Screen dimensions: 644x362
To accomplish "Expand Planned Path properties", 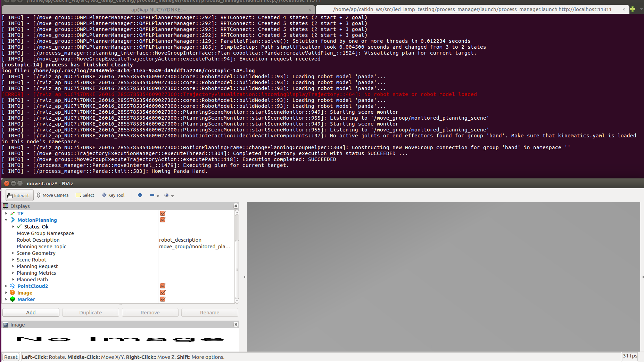I will coord(13,280).
